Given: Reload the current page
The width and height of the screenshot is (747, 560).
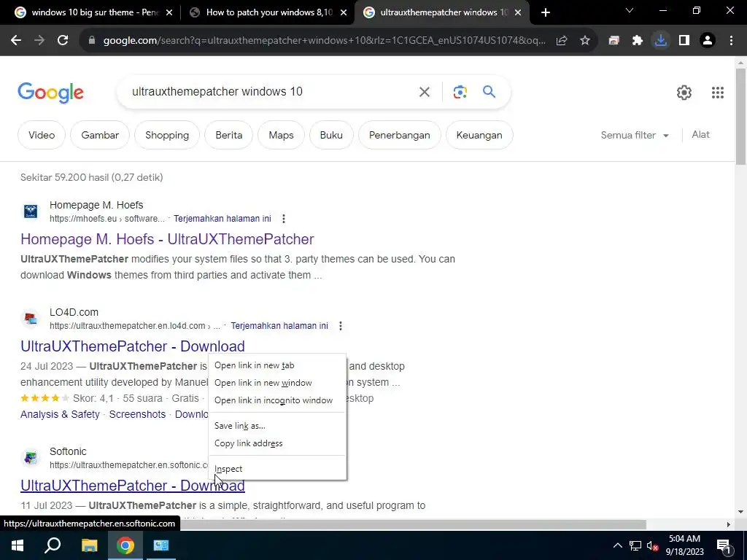Looking at the screenshot, I should point(63,41).
